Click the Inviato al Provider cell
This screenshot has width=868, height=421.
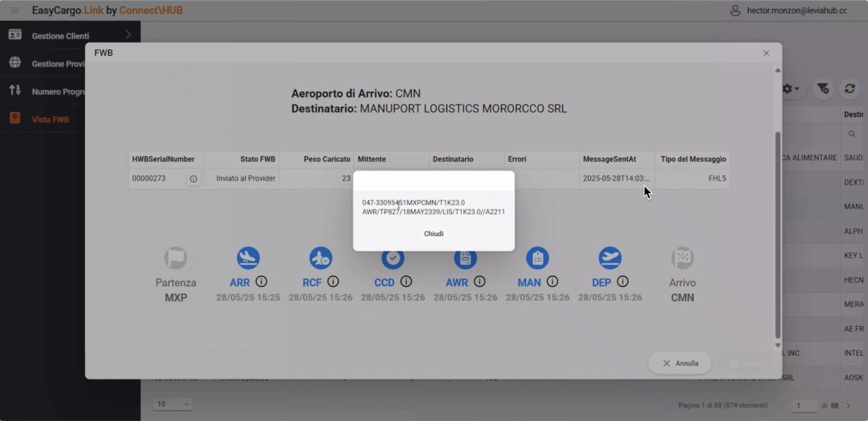point(241,178)
